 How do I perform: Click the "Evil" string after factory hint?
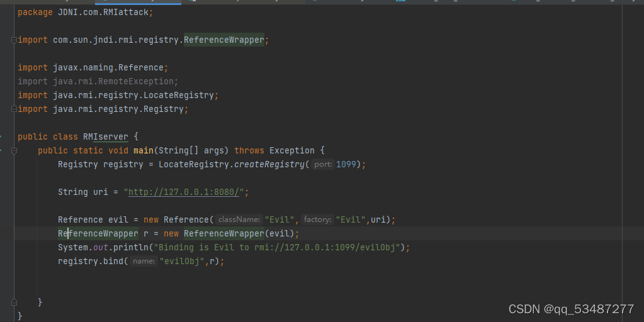point(351,219)
